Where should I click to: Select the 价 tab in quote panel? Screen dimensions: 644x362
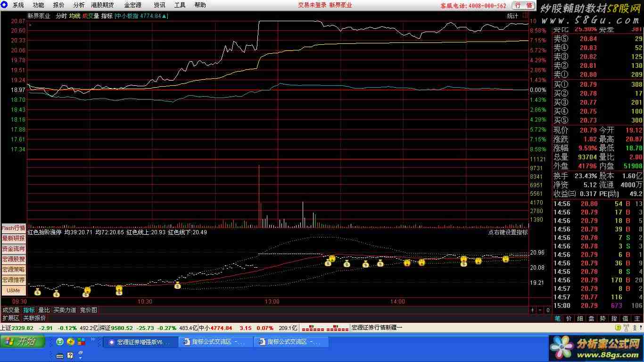click(x=569, y=319)
